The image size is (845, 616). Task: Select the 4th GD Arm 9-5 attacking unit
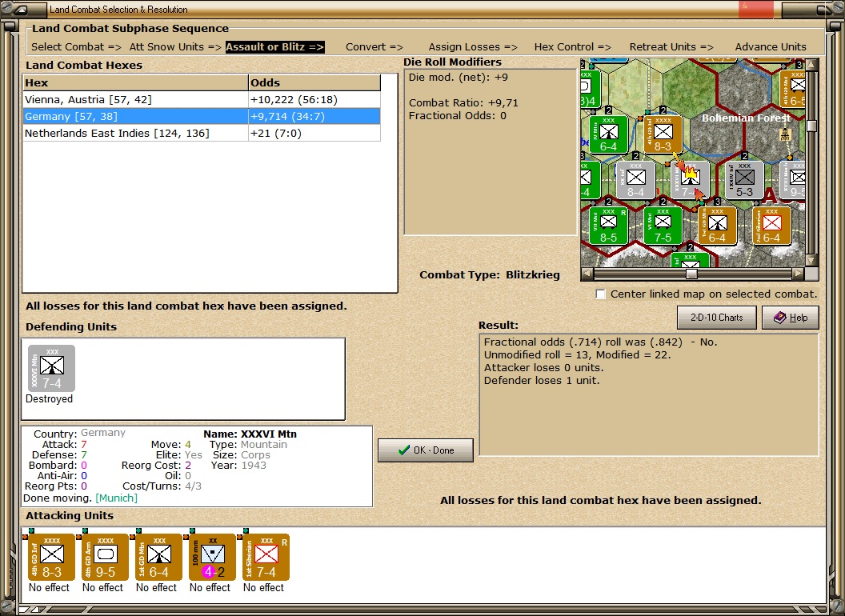click(x=105, y=558)
